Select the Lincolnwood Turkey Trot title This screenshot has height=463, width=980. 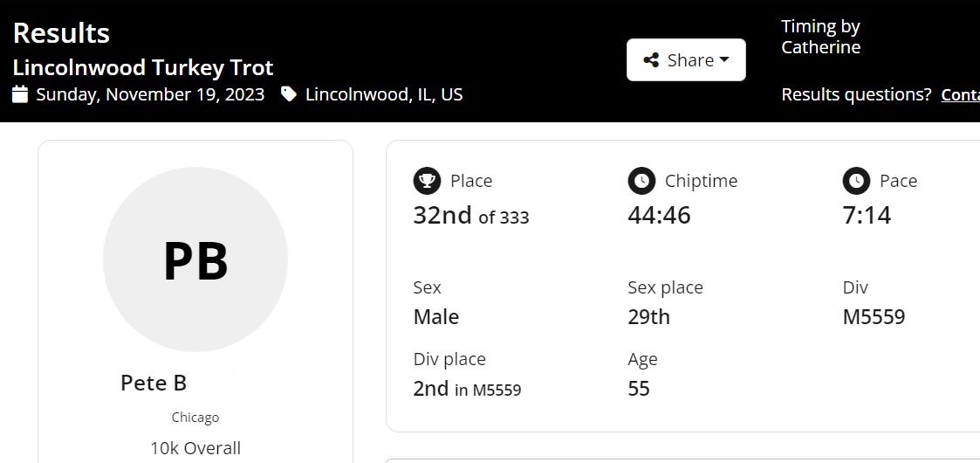point(143,67)
